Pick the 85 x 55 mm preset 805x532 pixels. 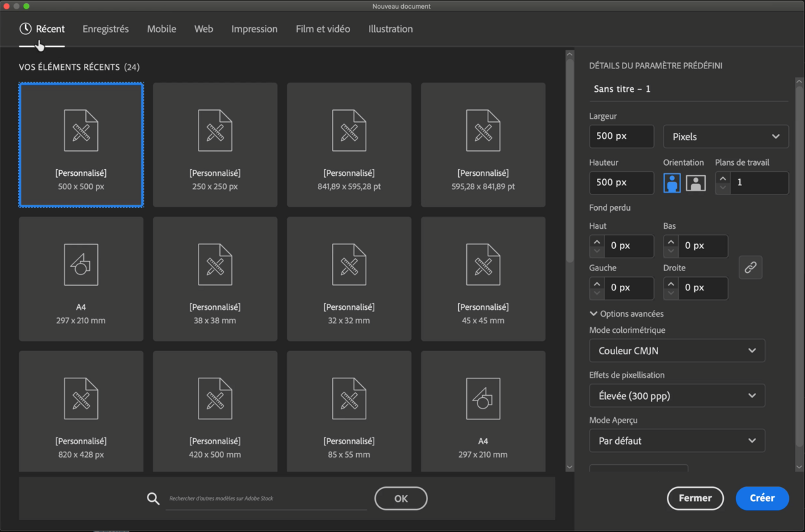[349, 411]
